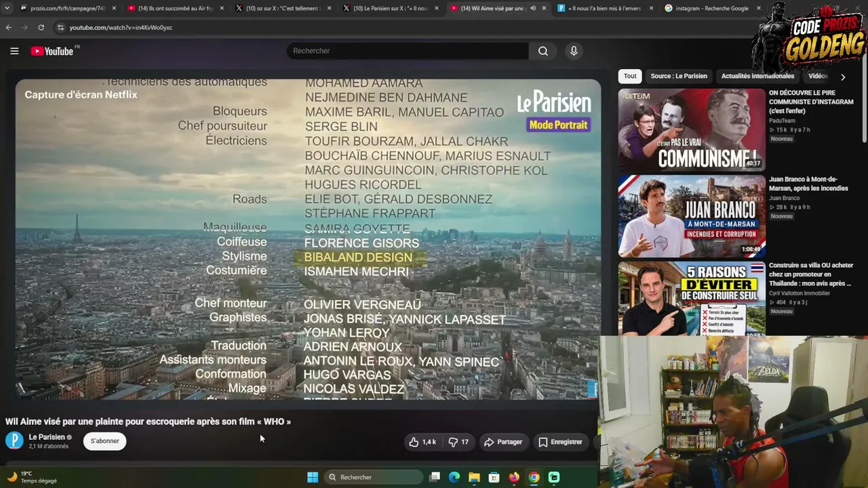Open Task View on the taskbar
Viewport: 868px width, 488px height.
coord(435,477)
